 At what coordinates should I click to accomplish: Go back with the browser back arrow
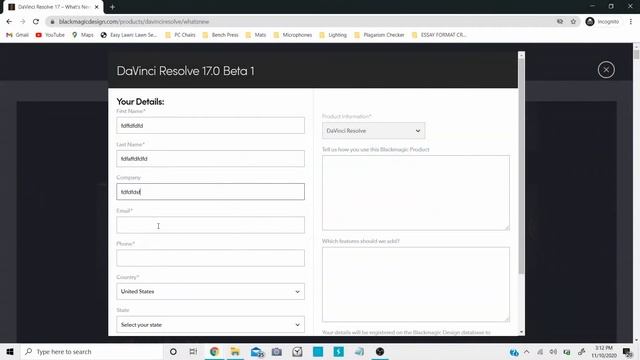[x=9, y=22]
